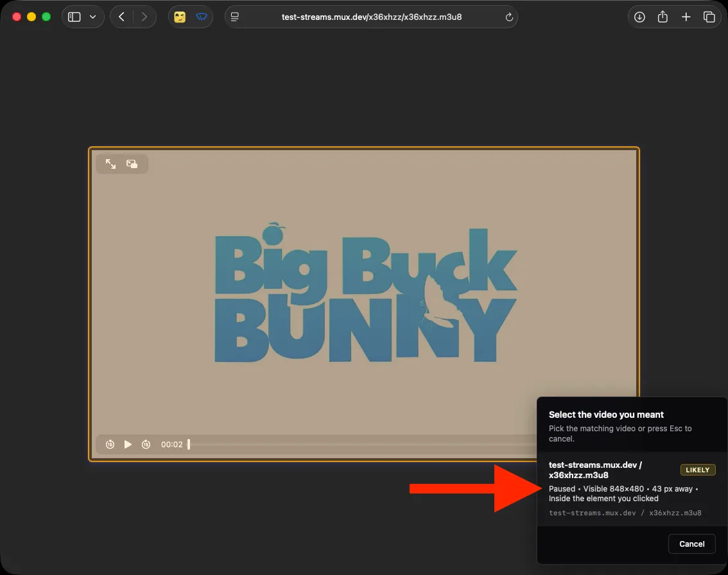Open the blue extension icon
Viewport: 728px width, 575px height.
tap(201, 17)
